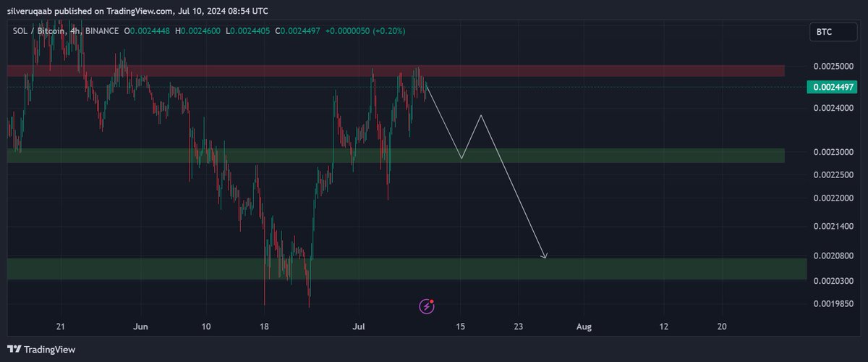The height and width of the screenshot is (362, 868).
Task: Click the 0.0021400 price axis label
Action: [x=833, y=227]
